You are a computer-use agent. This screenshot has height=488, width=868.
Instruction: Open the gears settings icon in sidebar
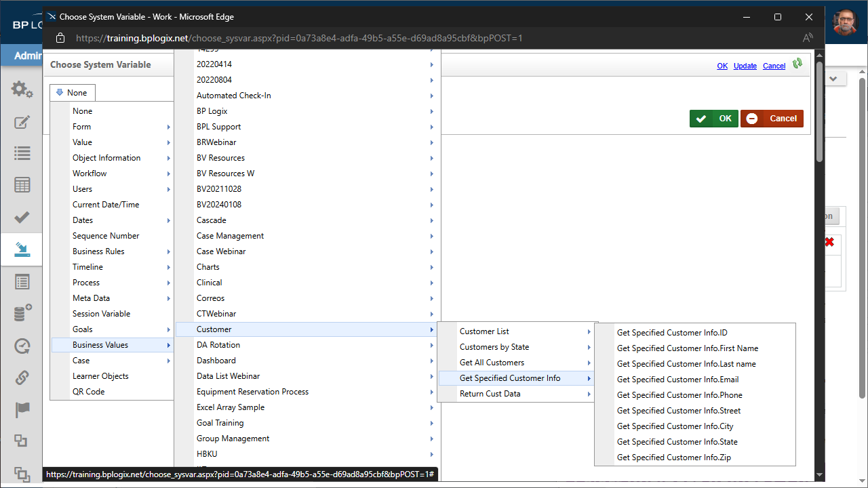tap(22, 89)
